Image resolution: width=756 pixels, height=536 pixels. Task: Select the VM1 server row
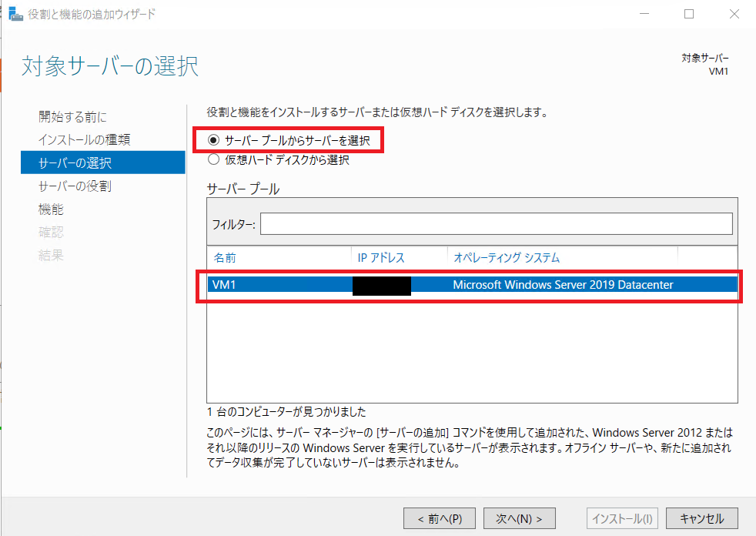point(470,285)
